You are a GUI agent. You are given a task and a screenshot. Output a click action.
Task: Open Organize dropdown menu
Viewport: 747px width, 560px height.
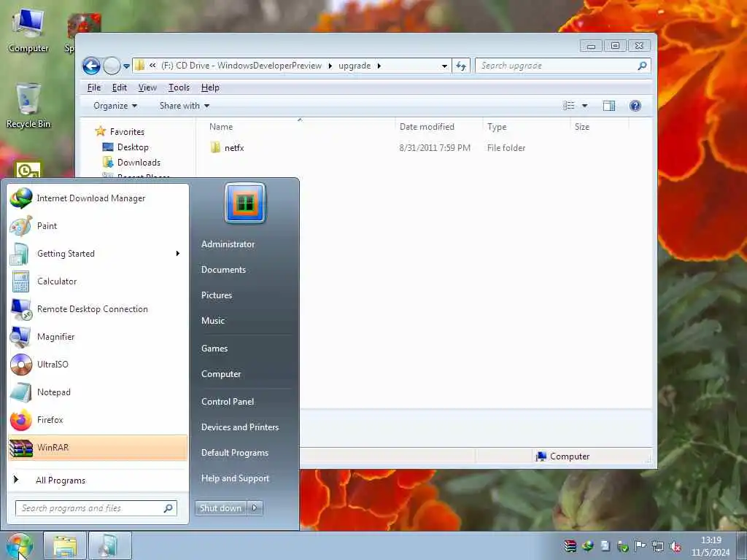pyautogui.click(x=115, y=106)
